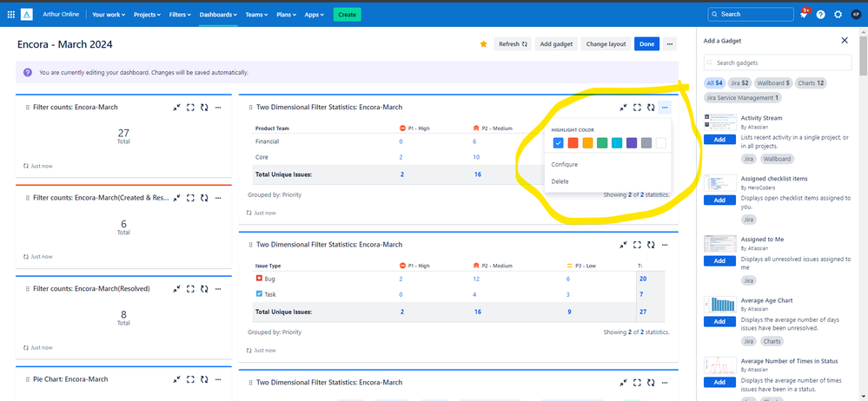Open the Average Age Chart thumbnail
Screen dimensions: 868x401
[719, 305]
